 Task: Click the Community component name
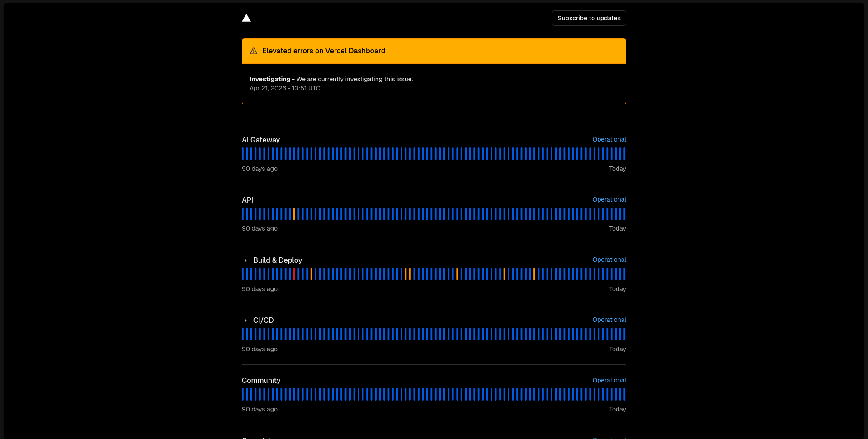click(x=261, y=381)
